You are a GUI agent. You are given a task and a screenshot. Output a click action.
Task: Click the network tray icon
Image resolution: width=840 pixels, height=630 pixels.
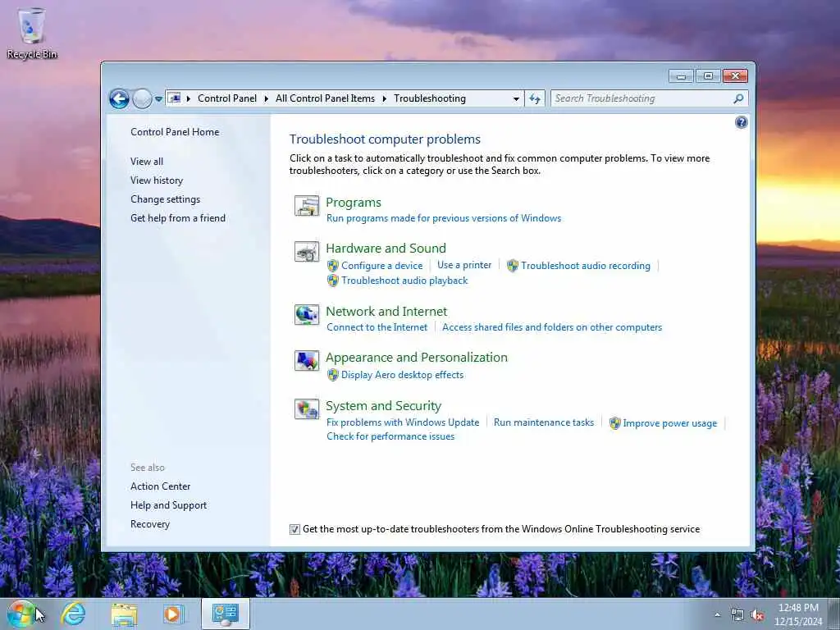pyautogui.click(x=737, y=615)
